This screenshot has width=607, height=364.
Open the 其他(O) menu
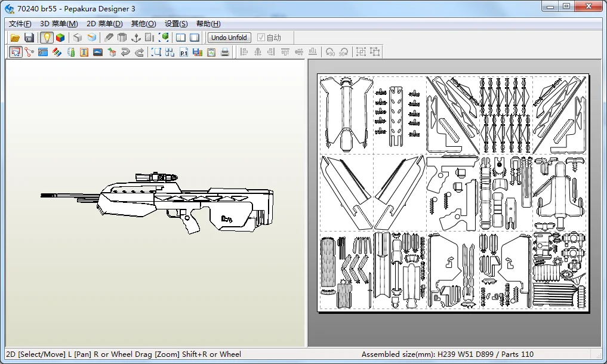(x=143, y=24)
